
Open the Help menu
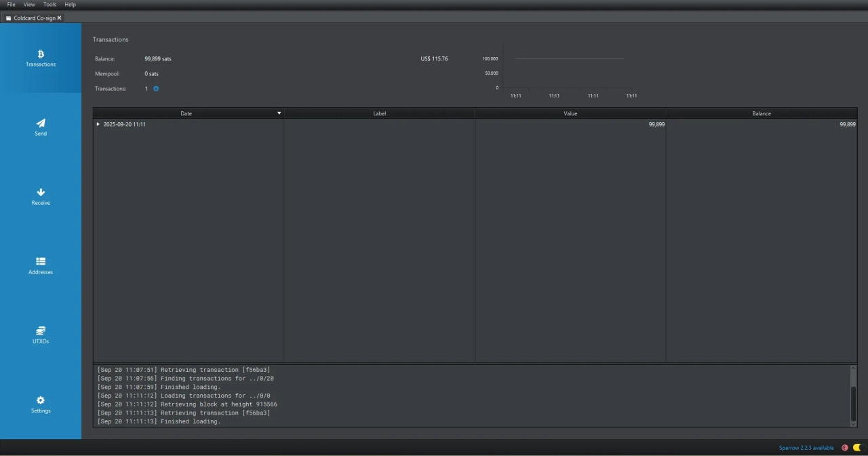pos(70,5)
